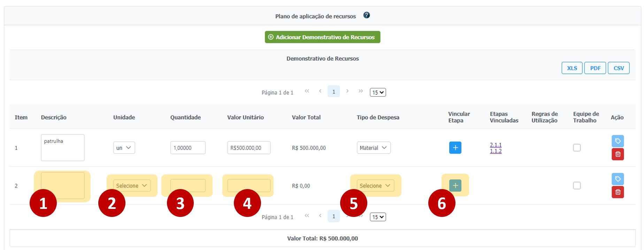Check Equipe de Trabalho box for item 1
This screenshot has width=644, height=250.
(x=577, y=148)
